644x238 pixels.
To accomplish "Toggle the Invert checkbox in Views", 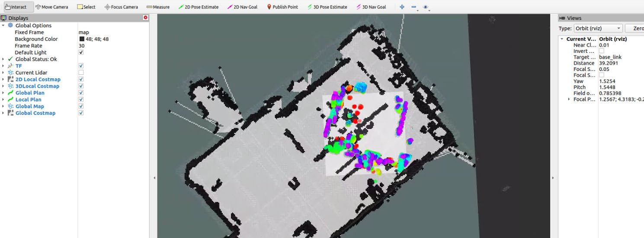I will click(602, 51).
